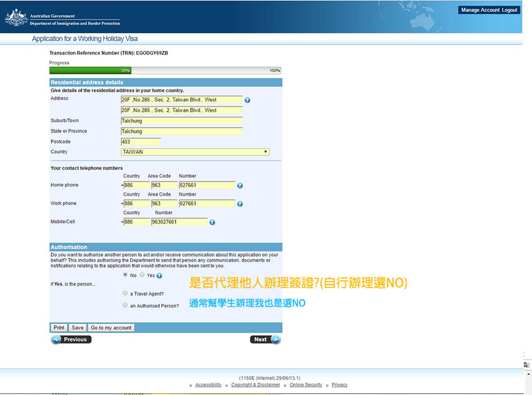Click help icon next to Home phone
The image size is (532, 395).
click(239, 186)
